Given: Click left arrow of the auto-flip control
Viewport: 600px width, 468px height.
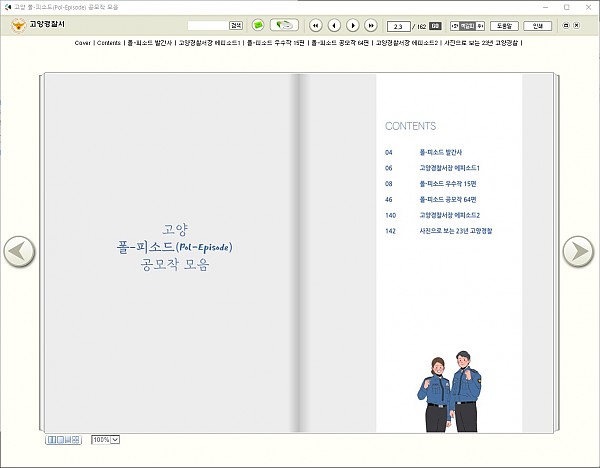Looking at the screenshot, I should [455, 26].
